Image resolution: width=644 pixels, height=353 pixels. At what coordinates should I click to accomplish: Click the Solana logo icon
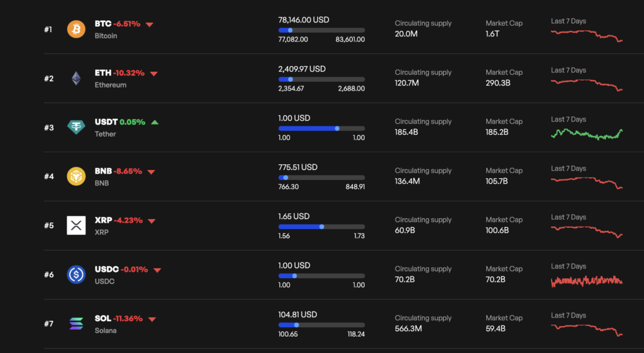tap(76, 323)
